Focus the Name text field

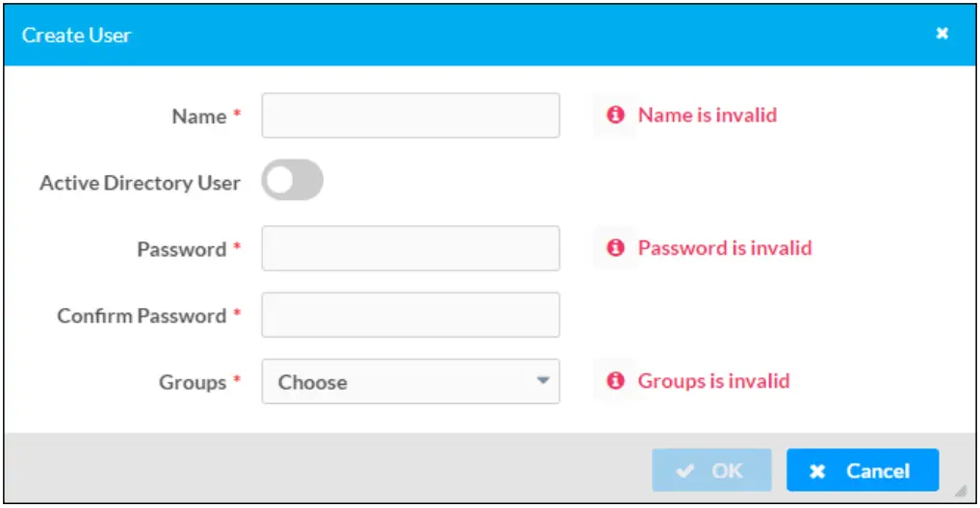[410, 115]
